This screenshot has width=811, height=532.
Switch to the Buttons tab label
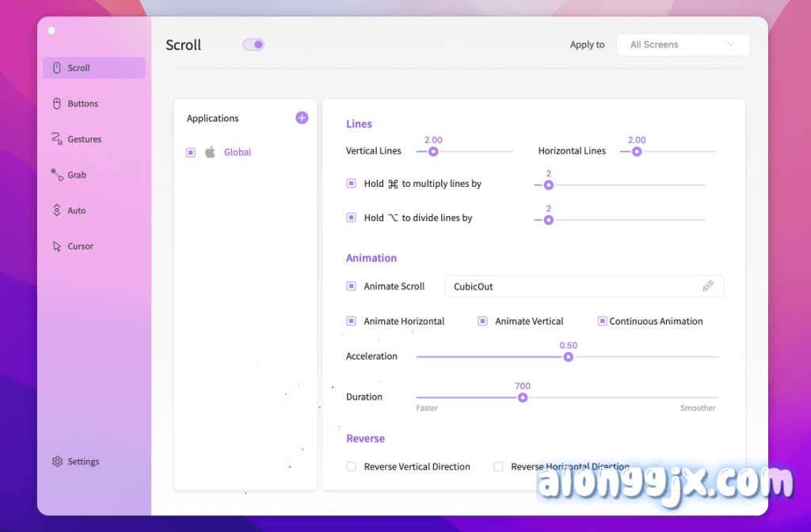83,104
